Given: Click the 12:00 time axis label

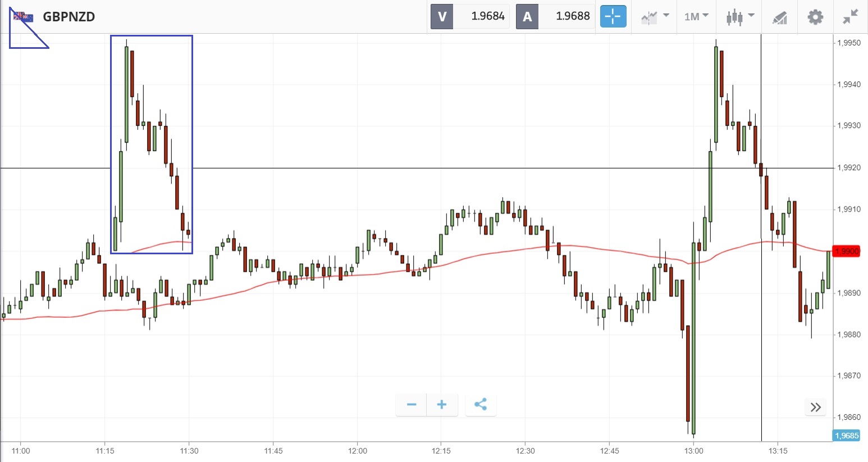Looking at the screenshot, I should click(358, 451).
